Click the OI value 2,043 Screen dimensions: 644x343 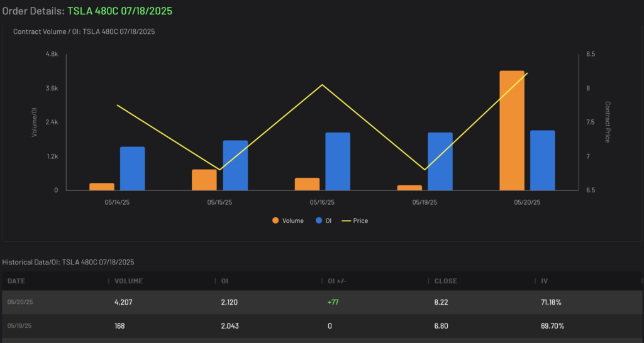click(x=230, y=326)
